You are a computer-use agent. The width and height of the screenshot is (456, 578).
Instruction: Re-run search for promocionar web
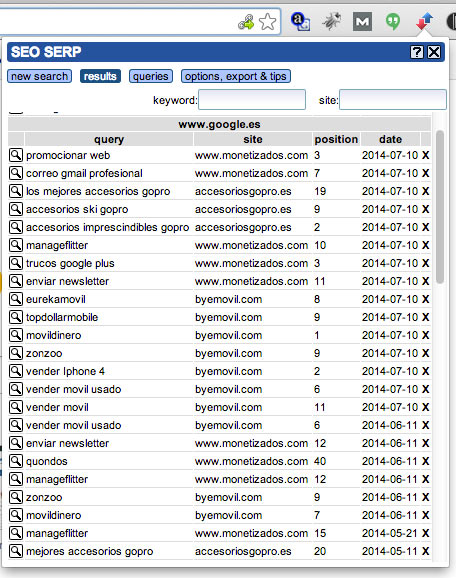[x=16, y=155]
